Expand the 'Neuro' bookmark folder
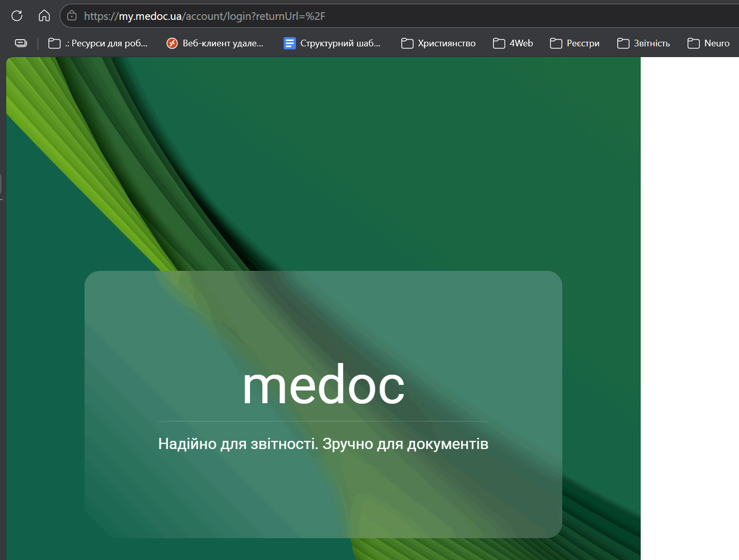Viewport: 739px width, 560px height. 708,43
